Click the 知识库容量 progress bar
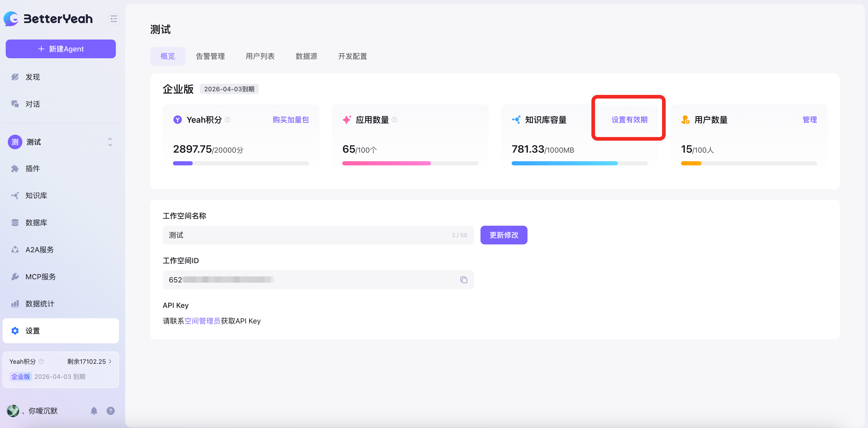Screen dimensions: 868x428 tap(579, 163)
